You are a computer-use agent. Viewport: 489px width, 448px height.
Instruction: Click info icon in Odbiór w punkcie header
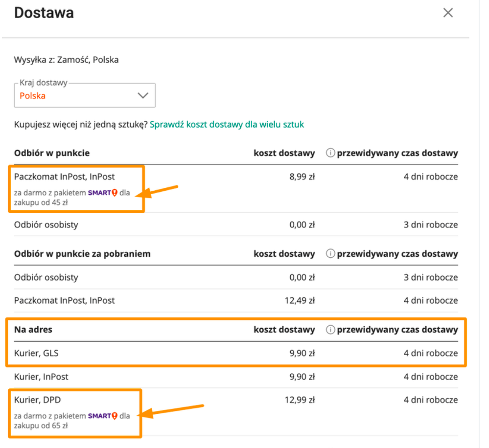point(330,153)
